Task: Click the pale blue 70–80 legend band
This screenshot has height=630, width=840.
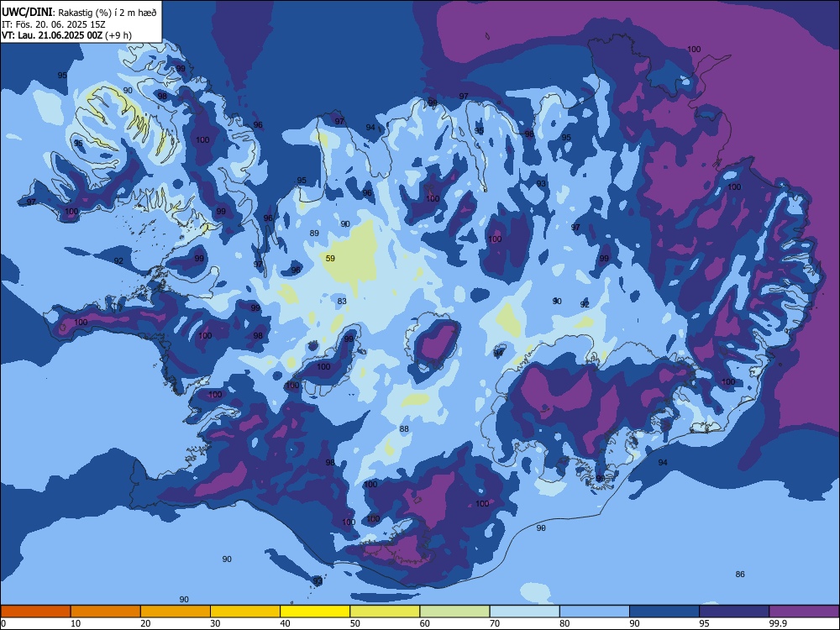Action: pyautogui.click(x=524, y=612)
